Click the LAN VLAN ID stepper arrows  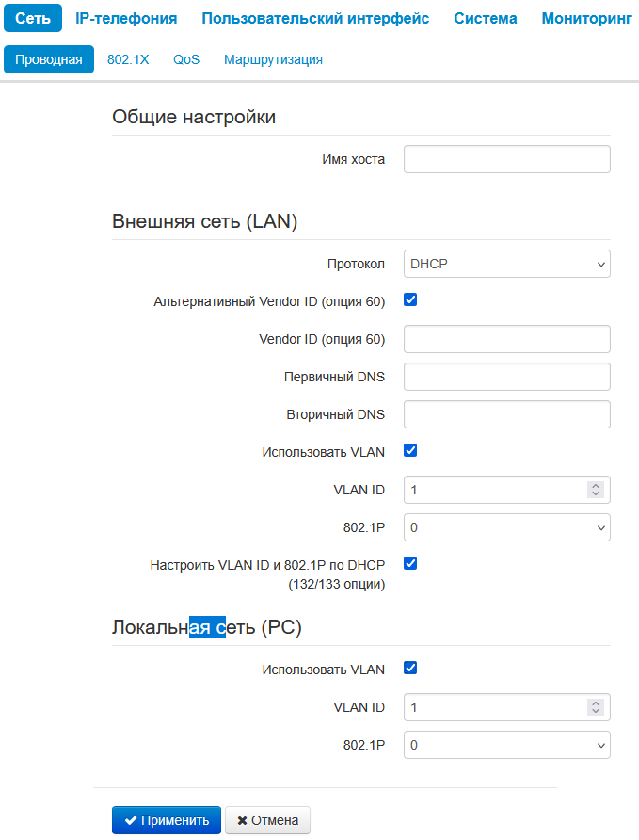pos(595,490)
